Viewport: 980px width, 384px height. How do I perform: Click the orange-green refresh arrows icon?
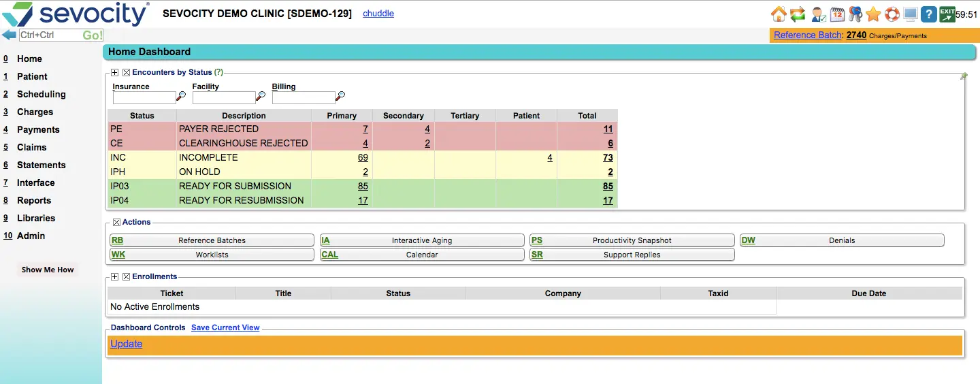798,14
